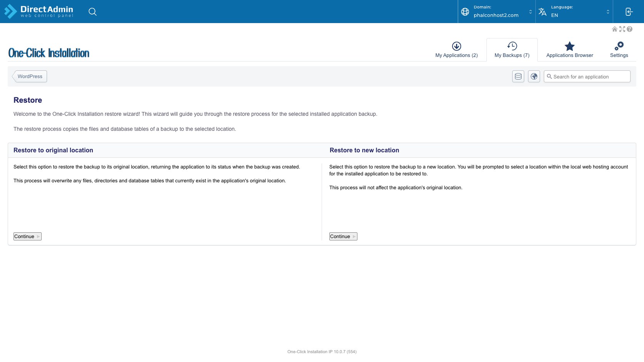Click the version footer text

tap(322, 352)
